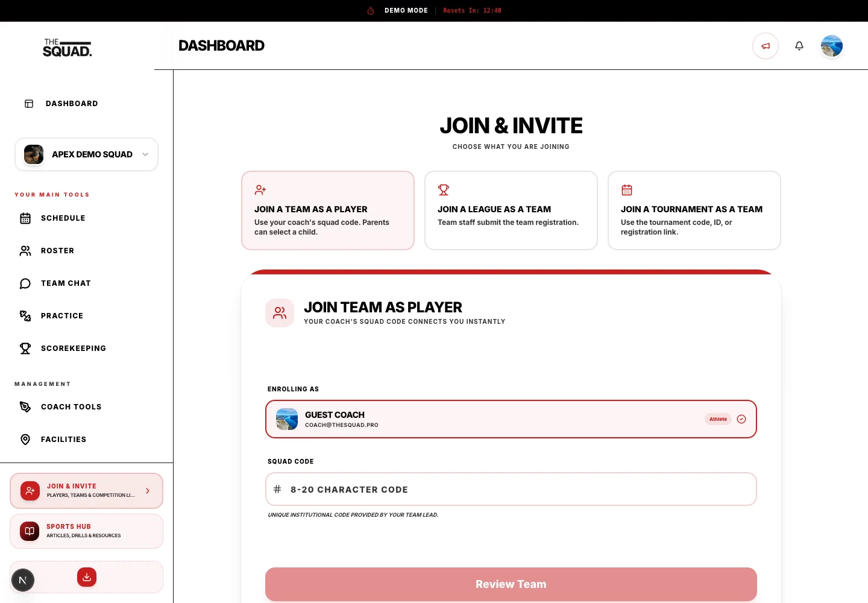Click the Athlete badge on Guest Coach
The image size is (868, 603).
[x=718, y=419]
